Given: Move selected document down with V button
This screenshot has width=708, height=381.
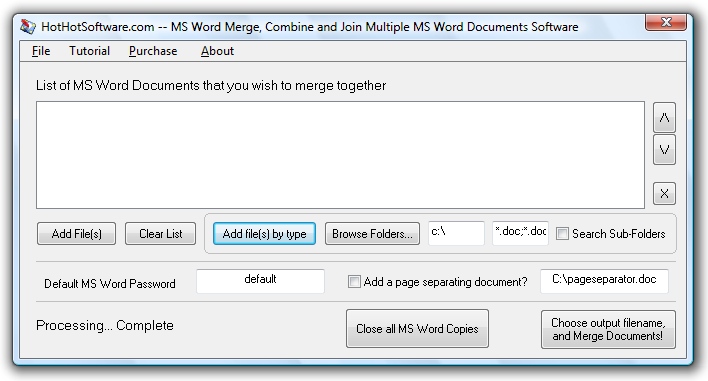Looking at the screenshot, I should coord(664,149).
